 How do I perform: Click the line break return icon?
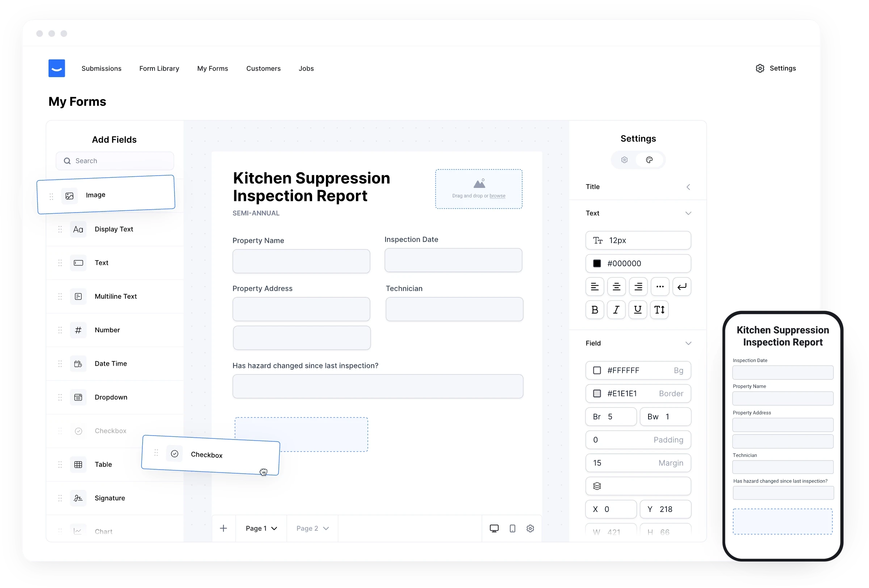(x=682, y=287)
